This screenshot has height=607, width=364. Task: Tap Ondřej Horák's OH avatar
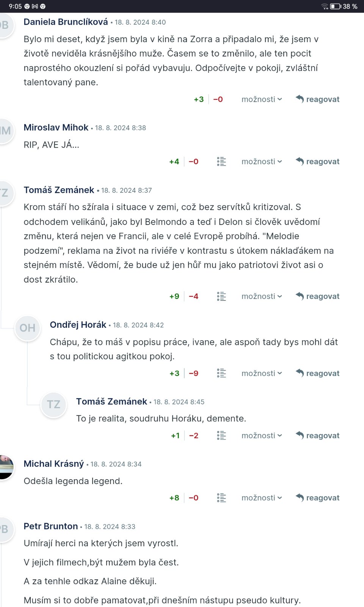tap(27, 328)
